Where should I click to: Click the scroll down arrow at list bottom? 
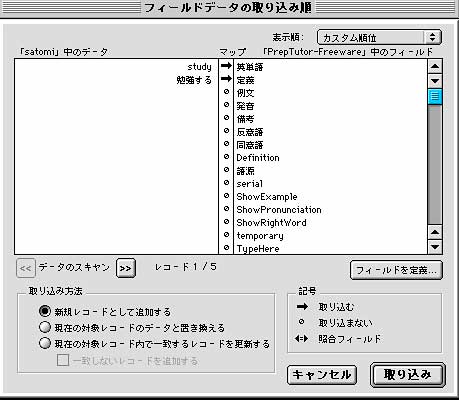pyautogui.click(x=435, y=247)
